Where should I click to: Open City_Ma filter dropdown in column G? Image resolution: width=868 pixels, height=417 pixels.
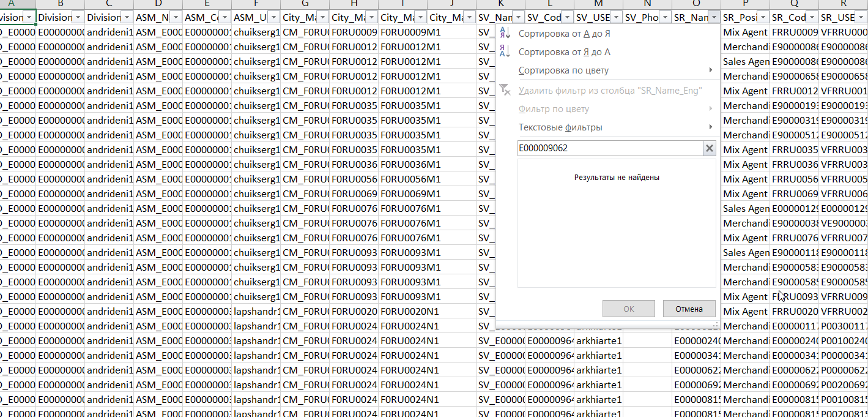(322, 18)
